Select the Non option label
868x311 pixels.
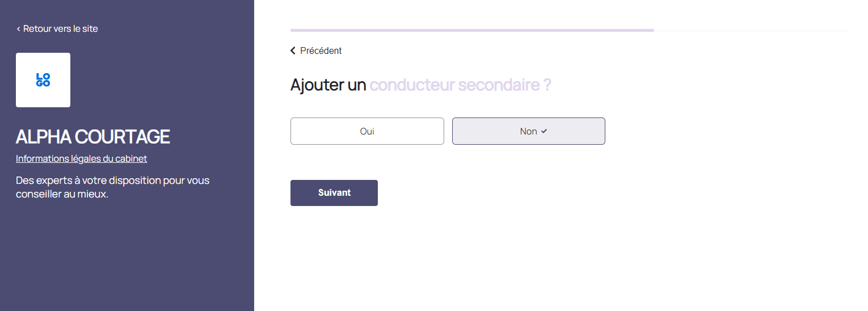528,131
